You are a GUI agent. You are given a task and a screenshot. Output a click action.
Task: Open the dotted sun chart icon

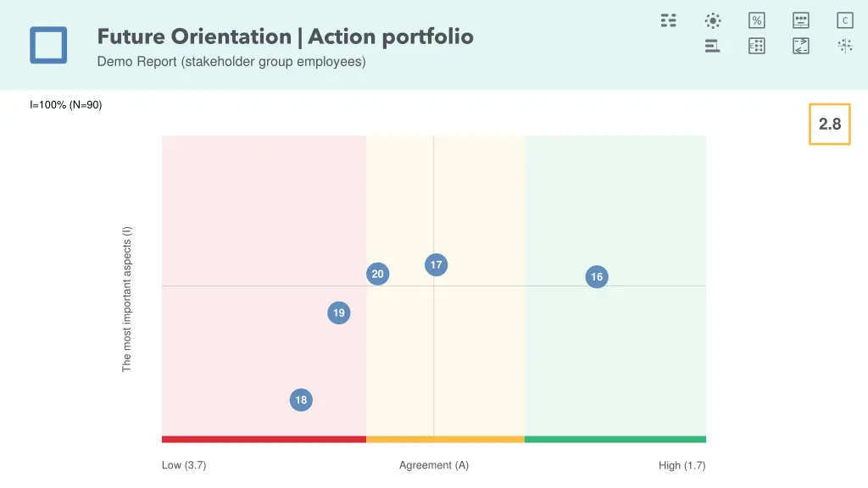point(713,20)
